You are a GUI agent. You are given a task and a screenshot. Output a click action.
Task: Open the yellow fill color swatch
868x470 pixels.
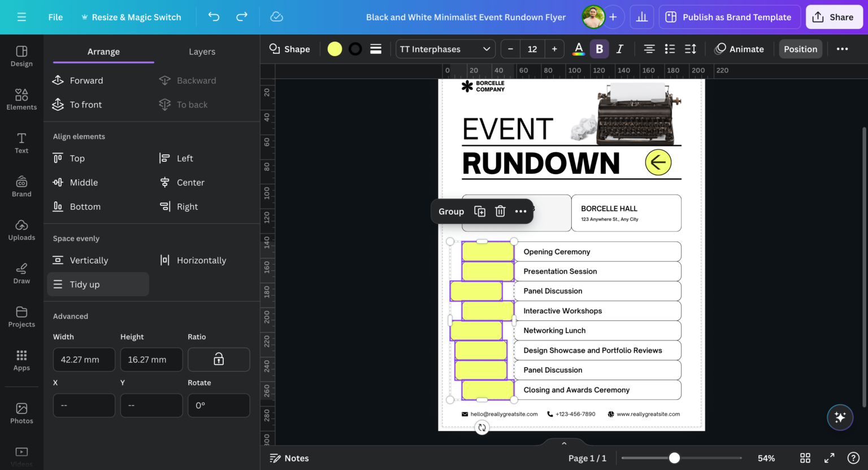(335, 49)
